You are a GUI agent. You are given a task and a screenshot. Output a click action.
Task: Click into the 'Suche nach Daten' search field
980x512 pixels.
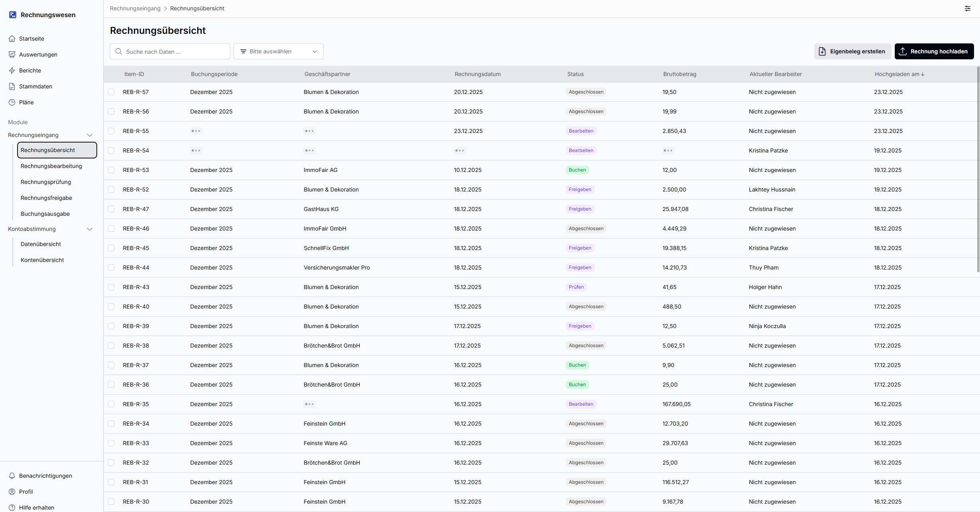point(175,51)
